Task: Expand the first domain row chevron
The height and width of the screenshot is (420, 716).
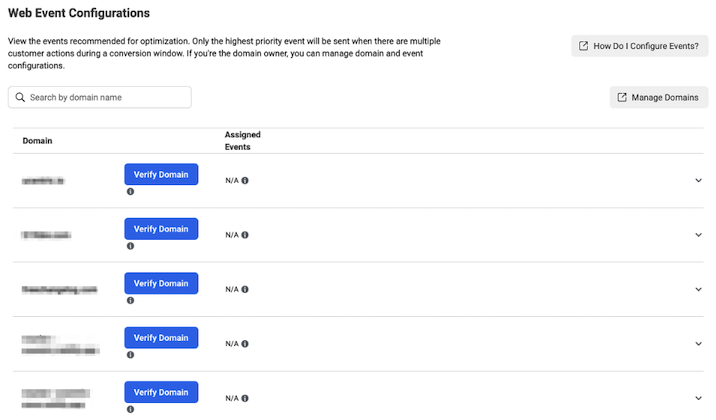Action: click(x=698, y=181)
